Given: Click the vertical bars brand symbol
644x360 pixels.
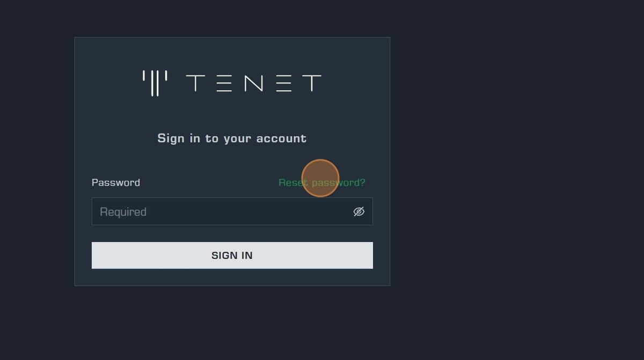Looking at the screenshot, I should click(x=155, y=83).
